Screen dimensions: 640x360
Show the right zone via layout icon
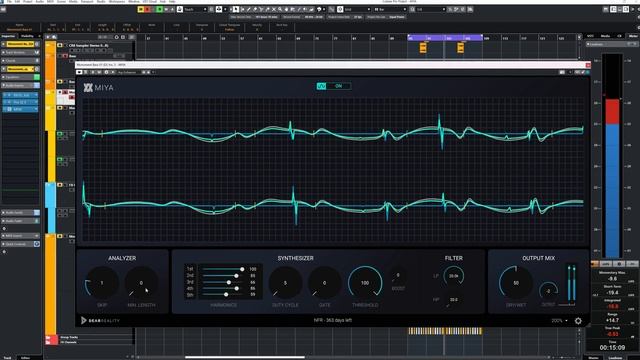(x=626, y=9)
